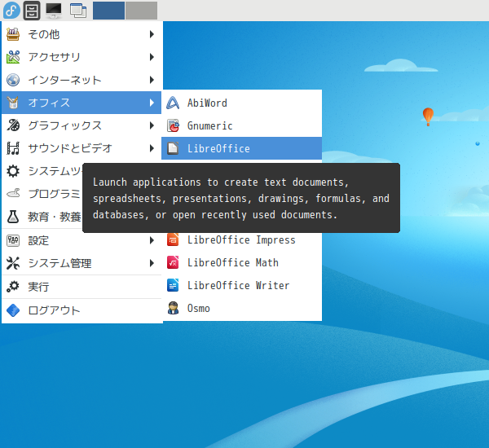Open the その他 menu category

coord(81,34)
